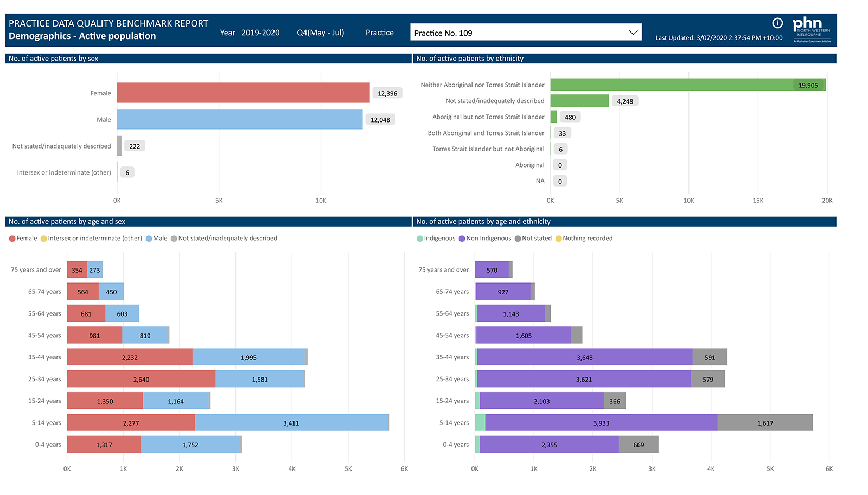Select the Female bar in sex chart
The height and width of the screenshot is (495, 868).
pos(243,93)
